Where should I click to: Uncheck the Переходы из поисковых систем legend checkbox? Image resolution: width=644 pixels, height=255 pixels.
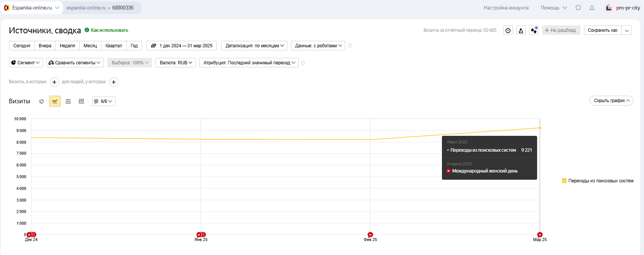coord(564,181)
